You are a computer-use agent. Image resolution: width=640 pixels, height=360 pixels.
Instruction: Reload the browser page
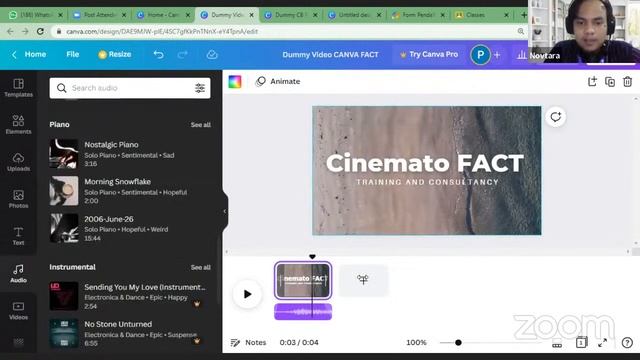(x=40, y=31)
